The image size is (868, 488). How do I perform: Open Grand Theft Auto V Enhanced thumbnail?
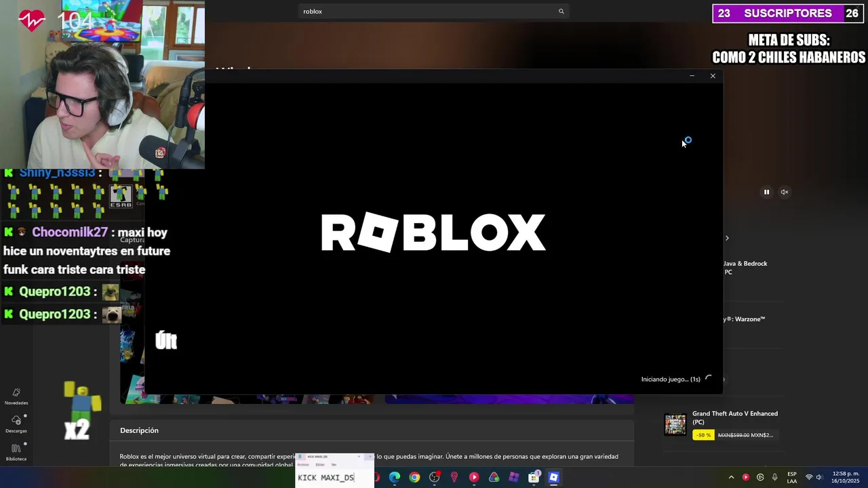[x=675, y=425]
